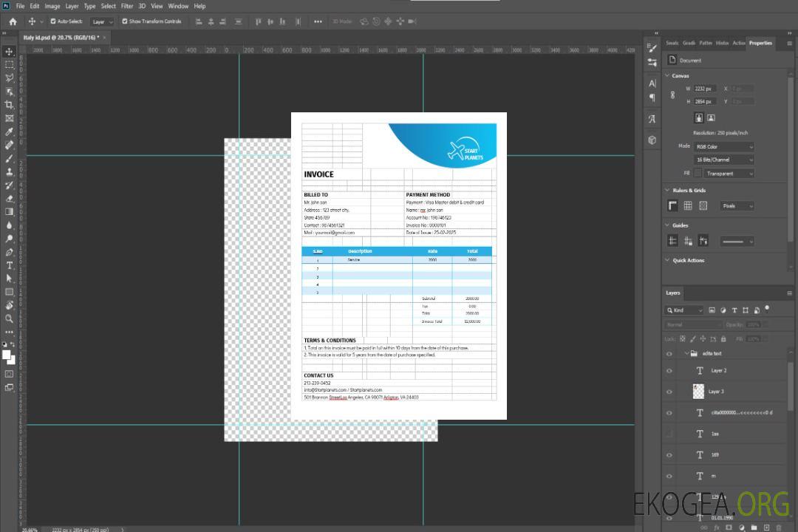
Task: Disable Show Transform Controls
Action: click(124, 21)
